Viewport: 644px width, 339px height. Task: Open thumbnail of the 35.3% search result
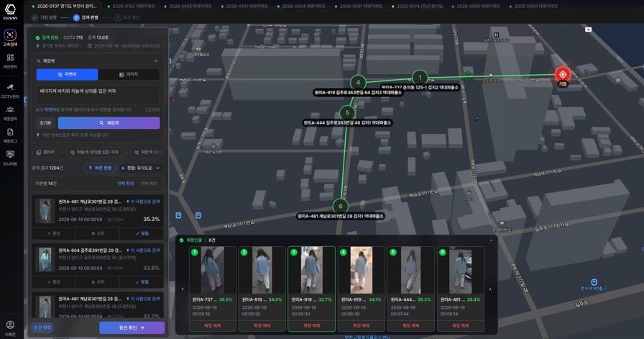[45, 211]
